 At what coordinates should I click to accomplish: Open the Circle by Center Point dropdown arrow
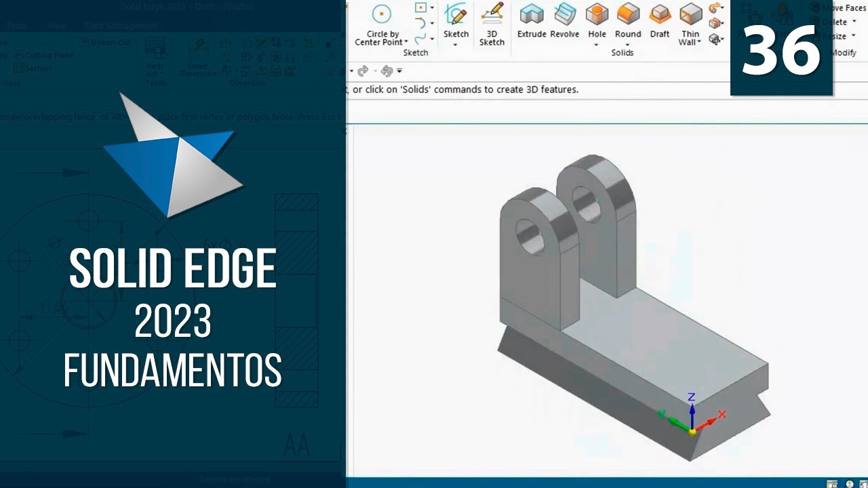[x=406, y=43]
